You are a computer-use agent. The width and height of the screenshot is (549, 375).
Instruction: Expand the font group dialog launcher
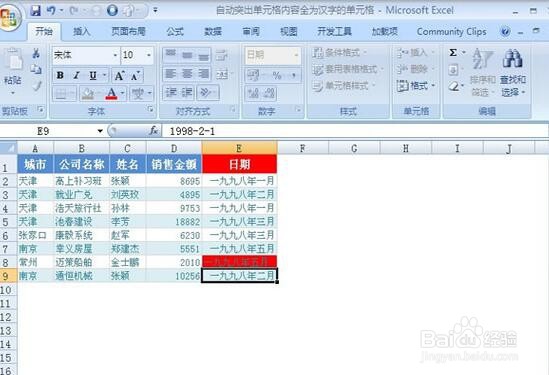[151, 110]
